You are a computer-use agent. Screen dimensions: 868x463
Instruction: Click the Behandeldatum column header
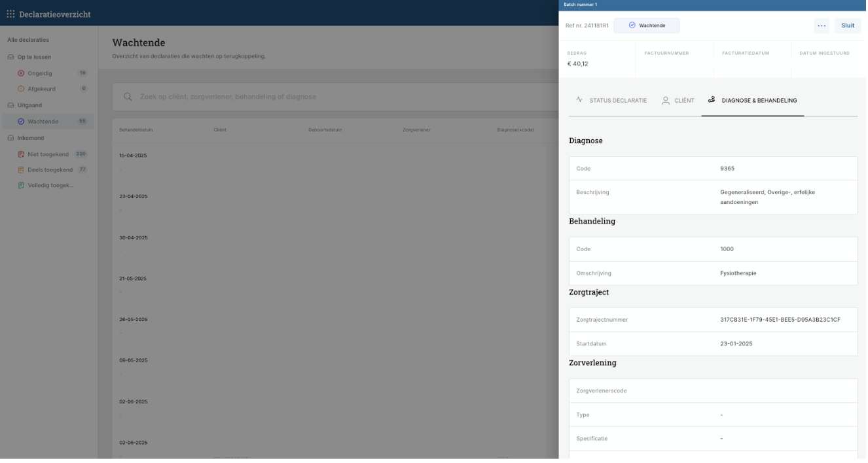(136, 130)
